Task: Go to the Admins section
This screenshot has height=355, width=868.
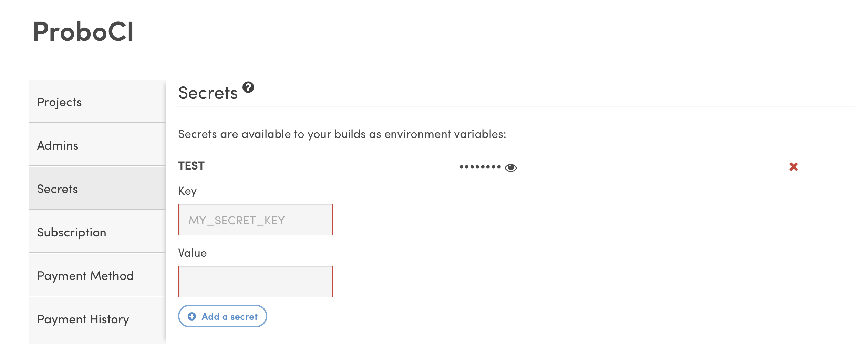Action: [x=97, y=145]
